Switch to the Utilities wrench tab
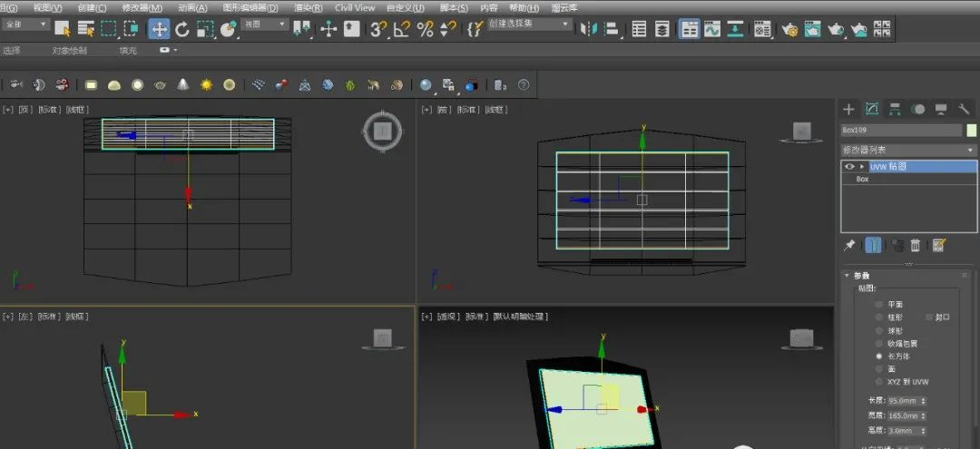Viewport: 980px width, 449px height. (963, 109)
